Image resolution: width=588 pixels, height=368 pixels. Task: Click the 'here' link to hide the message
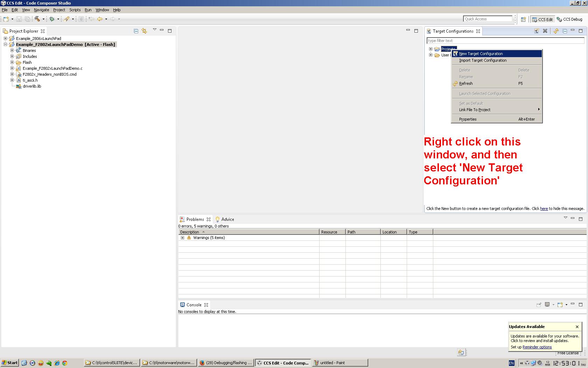[x=544, y=209]
